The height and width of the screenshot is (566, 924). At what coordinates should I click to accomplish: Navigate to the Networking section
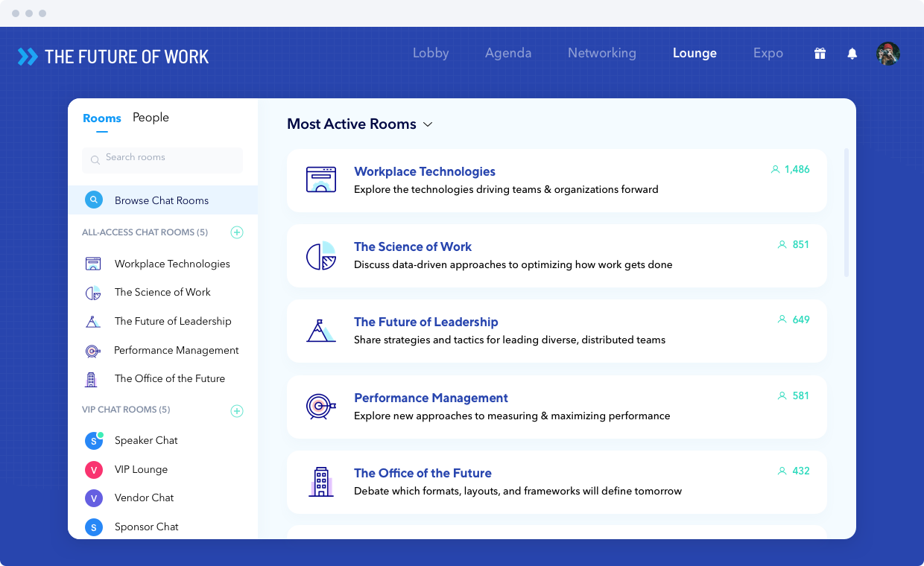pos(601,53)
